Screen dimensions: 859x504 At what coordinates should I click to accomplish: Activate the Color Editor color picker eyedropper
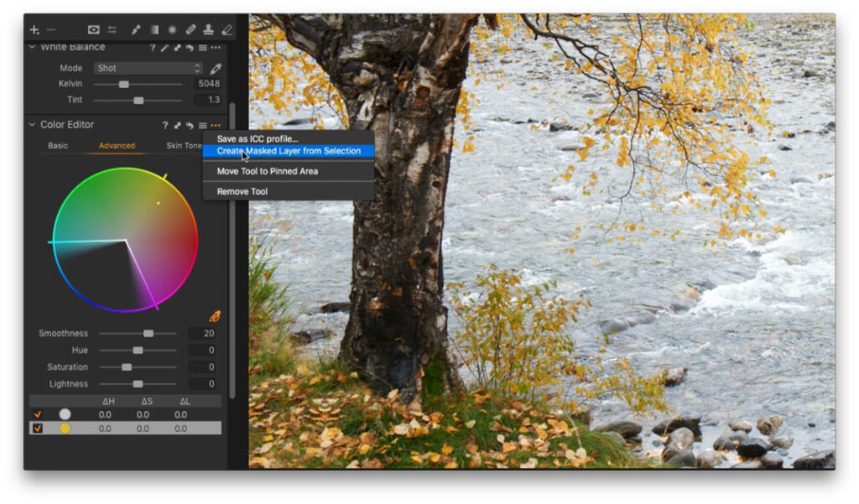[x=215, y=314]
